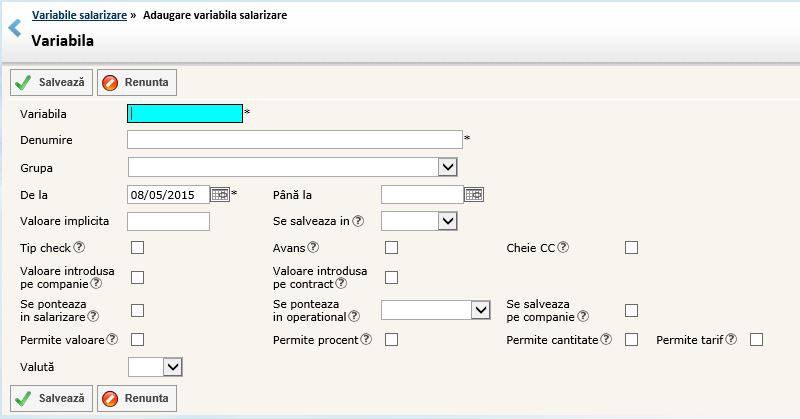
Task: Enable Se ponteaza in salarizare checkbox
Action: tap(137, 310)
